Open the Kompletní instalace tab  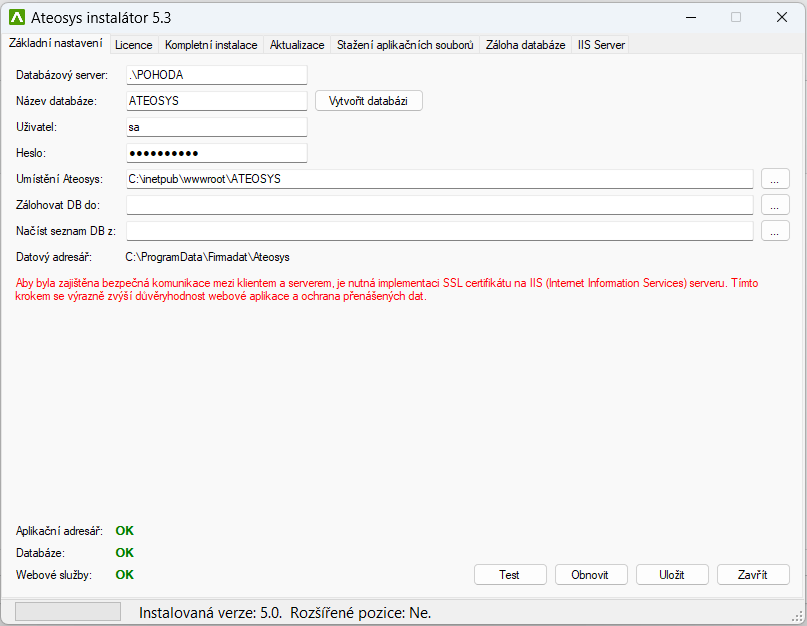211,45
